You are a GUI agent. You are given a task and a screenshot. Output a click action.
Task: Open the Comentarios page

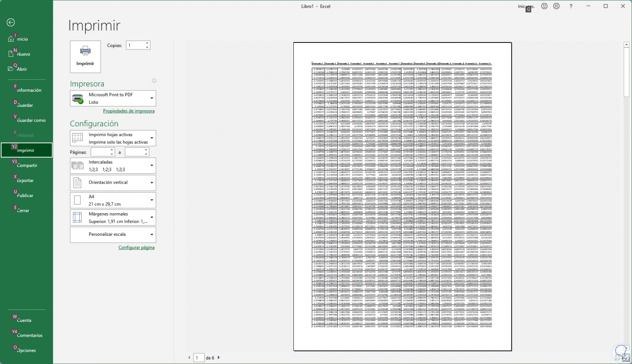[26, 335]
